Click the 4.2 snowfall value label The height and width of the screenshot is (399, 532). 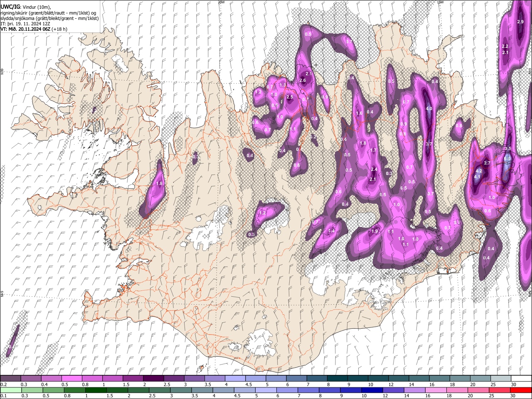click(478, 171)
